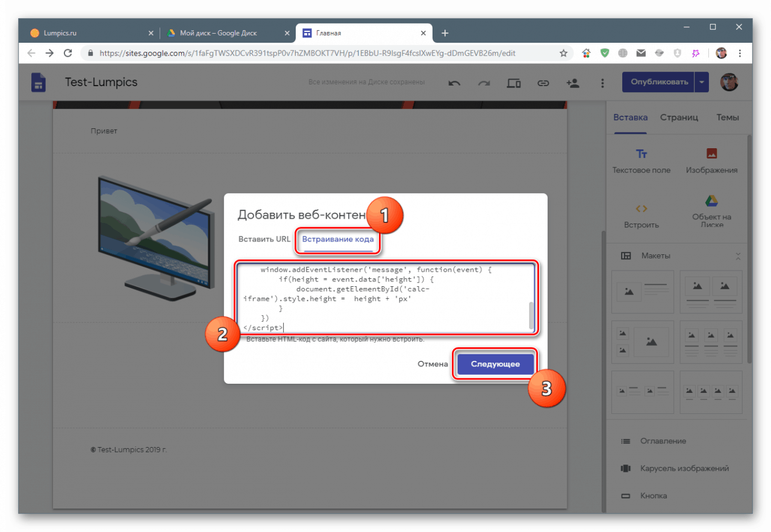Select the Embed code (Встраивание кода) tab
This screenshot has height=532, width=771.
(338, 239)
